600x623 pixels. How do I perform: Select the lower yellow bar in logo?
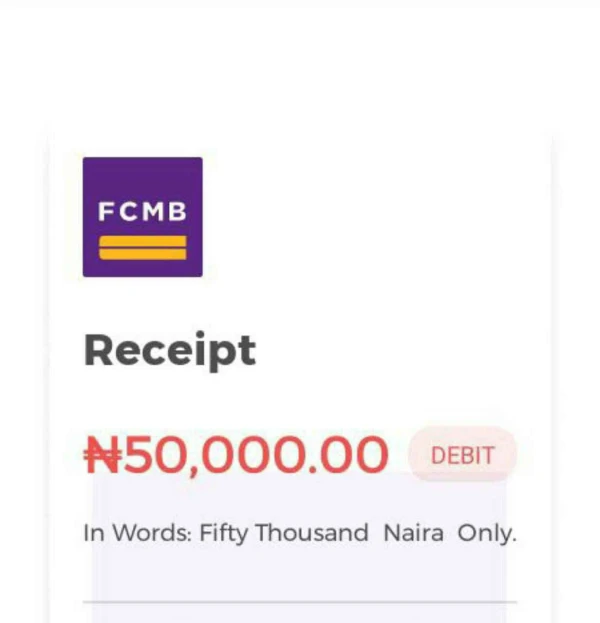tap(143, 254)
